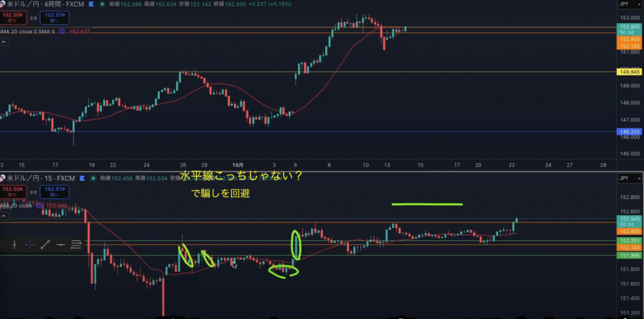
Task: Select the horizontal line drawing tool
Action: (x=61, y=245)
